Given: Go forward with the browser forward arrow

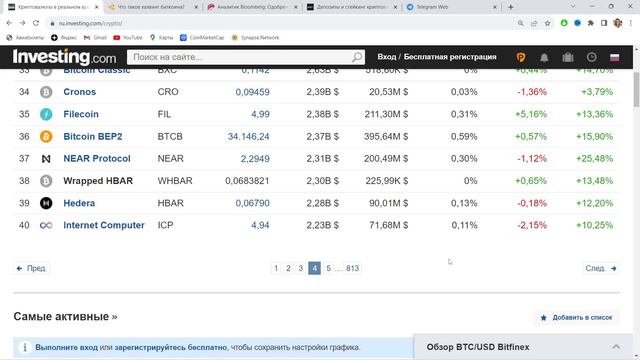Looking at the screenshot, I should 22,23.
